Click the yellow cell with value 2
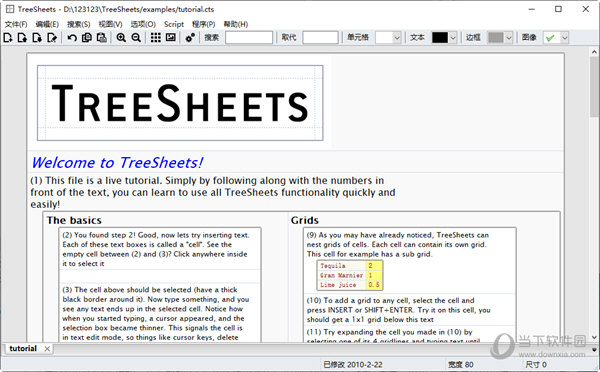 (x=374, y=265)
